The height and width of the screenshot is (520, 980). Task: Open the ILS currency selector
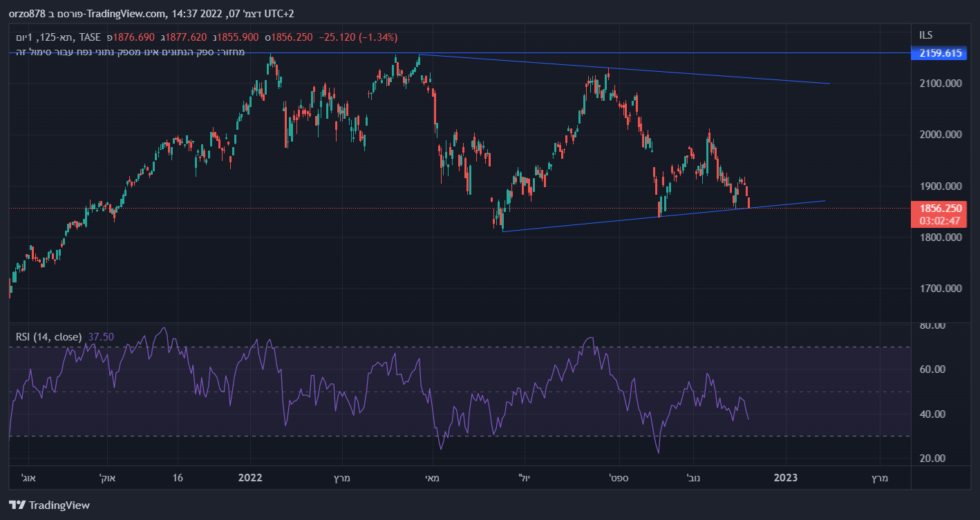pos(925,35)
